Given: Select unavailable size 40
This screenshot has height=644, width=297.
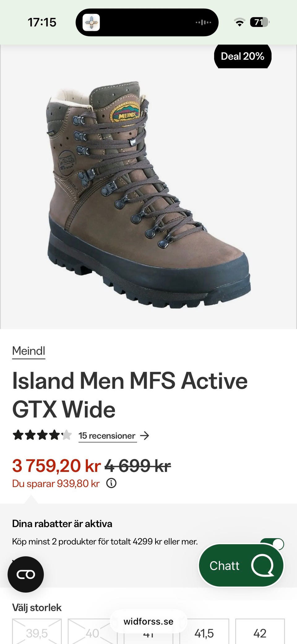Looking at the screenshot, I should 93,631.
